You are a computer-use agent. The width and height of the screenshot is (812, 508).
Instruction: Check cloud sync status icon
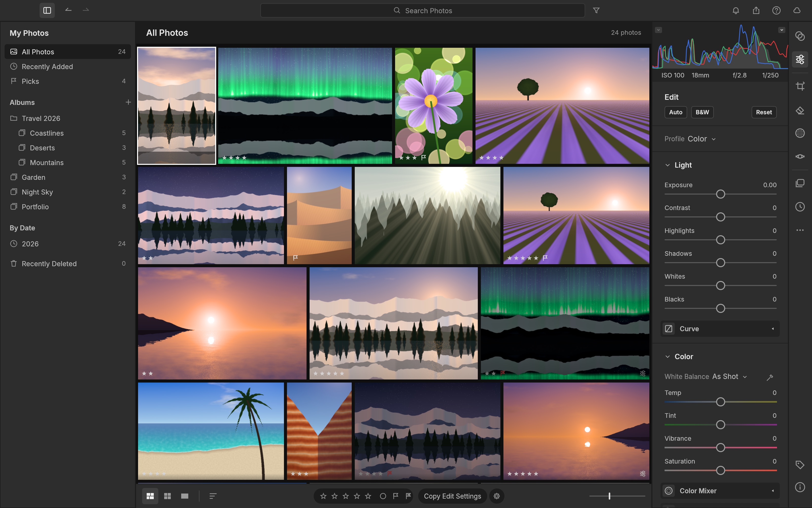coord(797,10)
